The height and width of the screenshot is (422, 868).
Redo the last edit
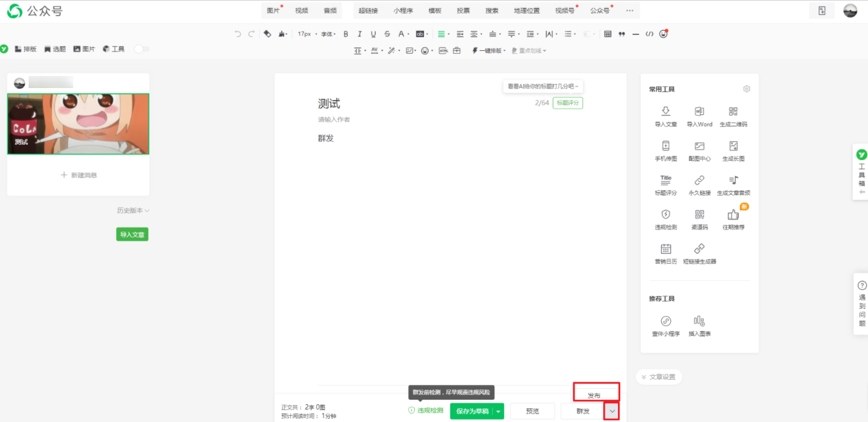(x=251, y=34)
